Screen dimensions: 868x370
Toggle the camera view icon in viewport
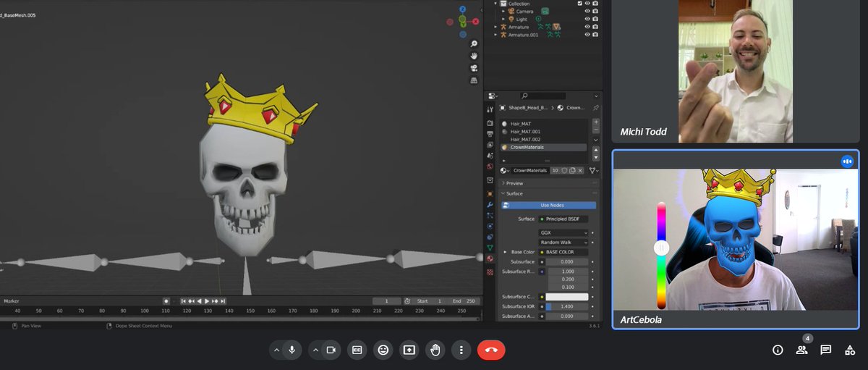[x=474, y=68]
